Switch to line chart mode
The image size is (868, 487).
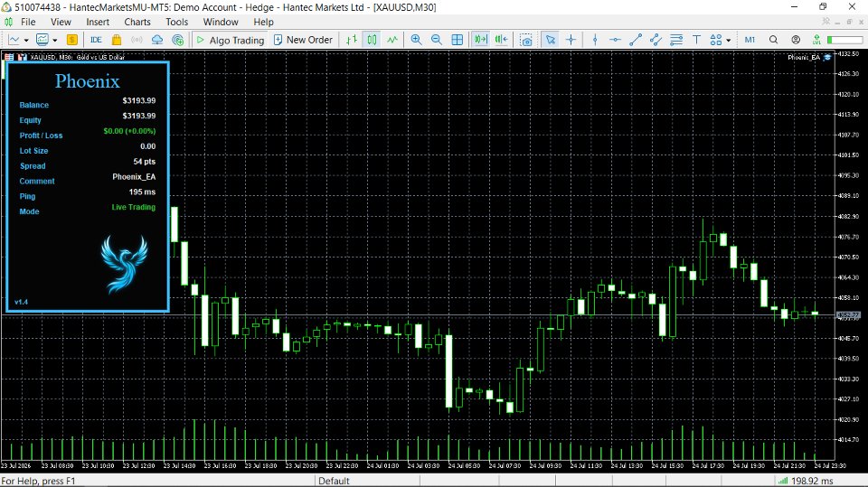pyautogui.click(x=392, y=40)
